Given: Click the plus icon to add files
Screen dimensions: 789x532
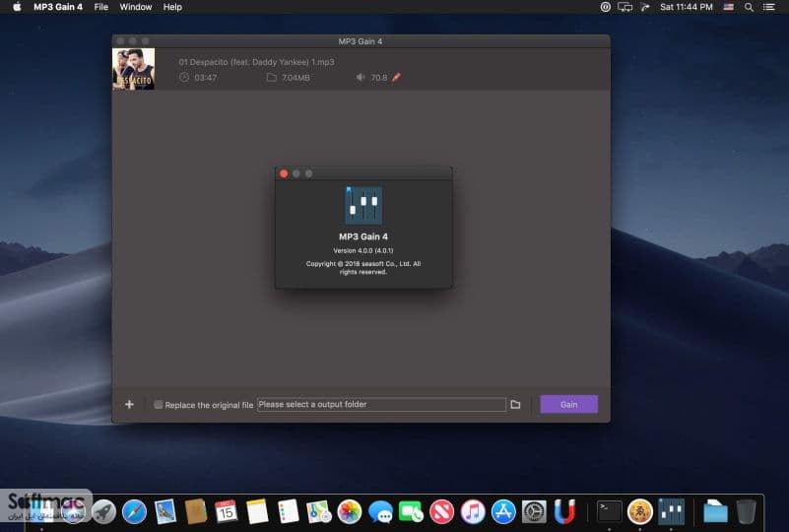Looking at the screenshot, I should tap(129, 404).
